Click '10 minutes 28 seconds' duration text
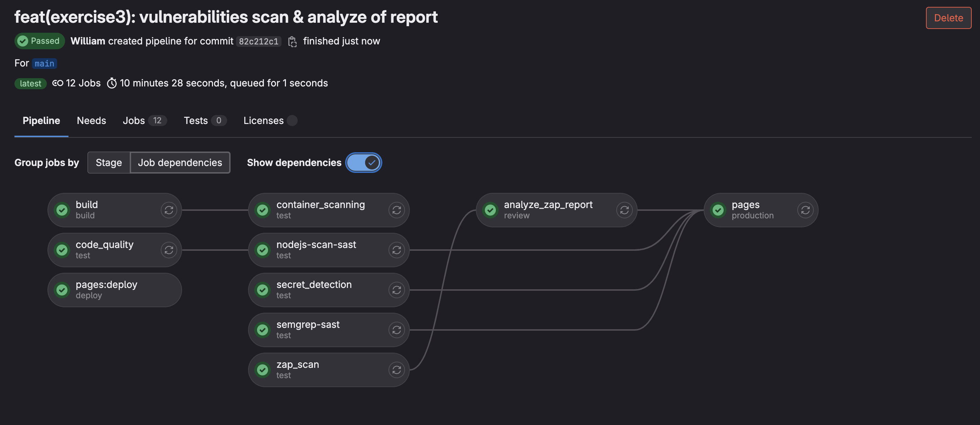 [x=172, y=83]
